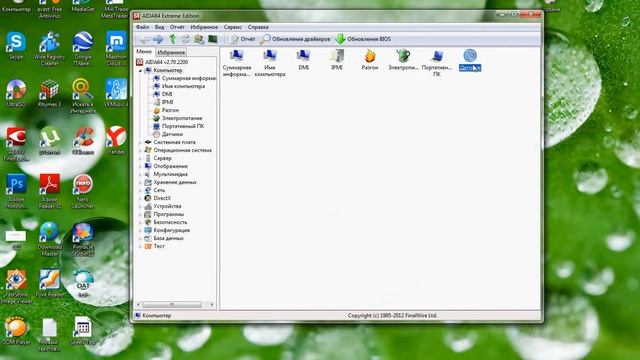Image resolution: width=640 pixels, height=360 pixels.
Task: Select the Adobe Reader desktop shortcut
Action: pyautogui.click(x=49, y=191)
